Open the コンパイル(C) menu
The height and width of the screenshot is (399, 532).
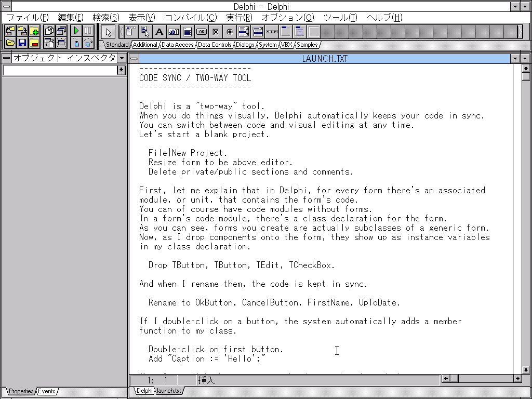pyautogui.click(x=191, y=18)
